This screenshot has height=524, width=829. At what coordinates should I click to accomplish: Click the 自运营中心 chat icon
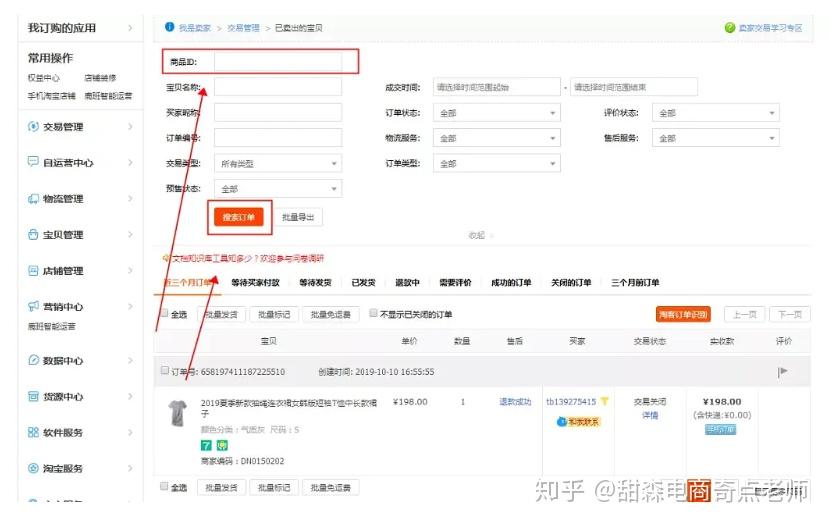tap(33, 162)
